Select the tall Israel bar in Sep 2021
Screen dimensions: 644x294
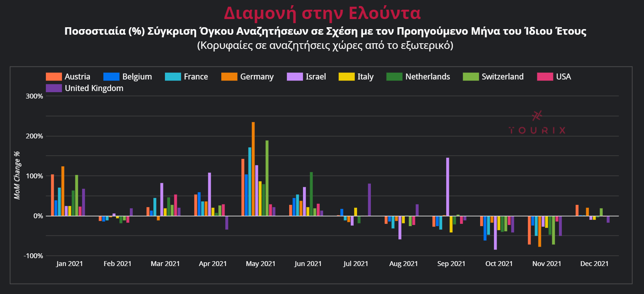pyautogui.click(x=448, y=187)
